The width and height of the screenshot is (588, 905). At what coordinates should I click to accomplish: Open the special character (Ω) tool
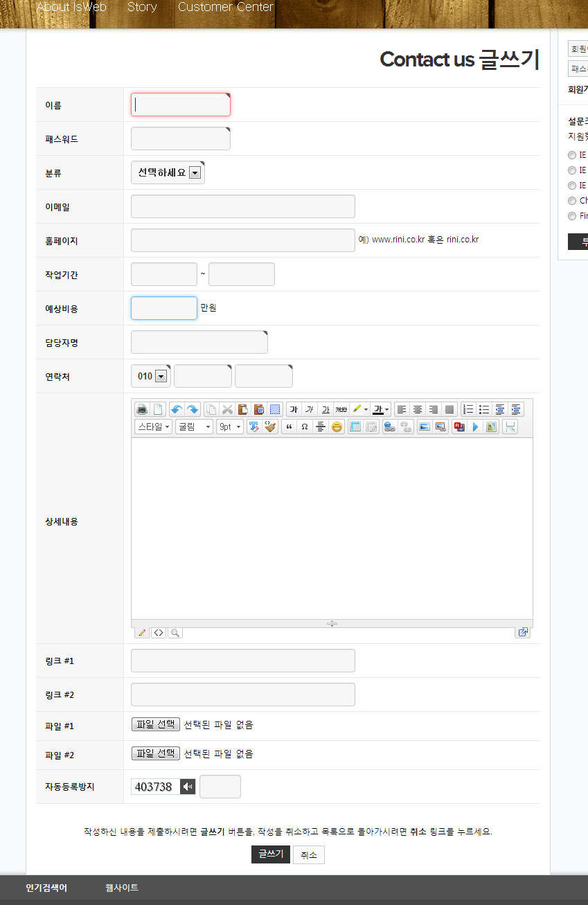click(304, 427)
